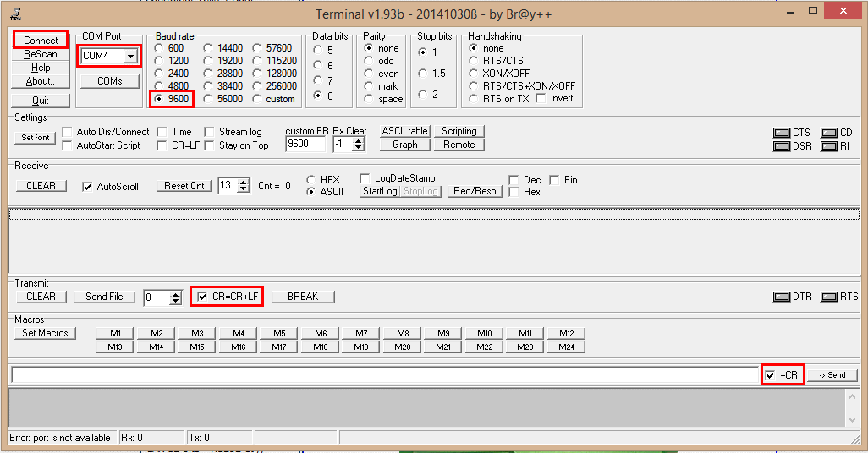Toggle the RI status indicator
868x453 pixels.
[x=829, y=146]
